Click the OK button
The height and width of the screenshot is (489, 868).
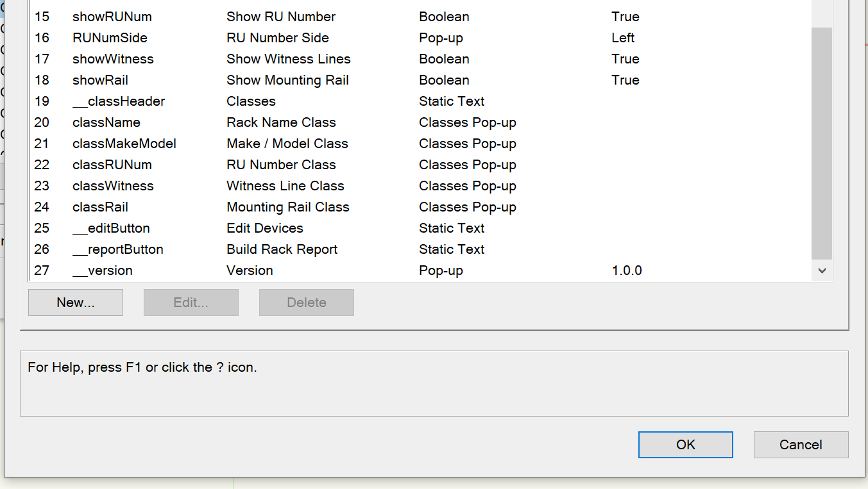coord(685,445)
